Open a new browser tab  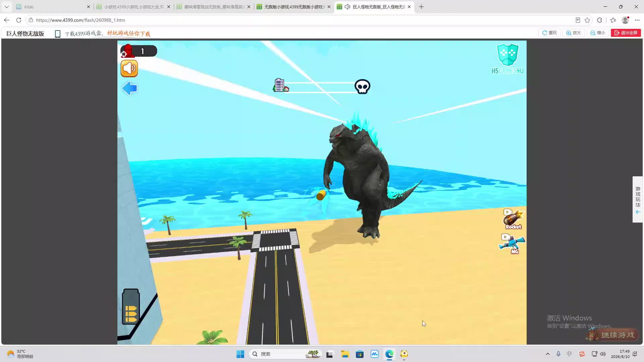click(421, 7)
